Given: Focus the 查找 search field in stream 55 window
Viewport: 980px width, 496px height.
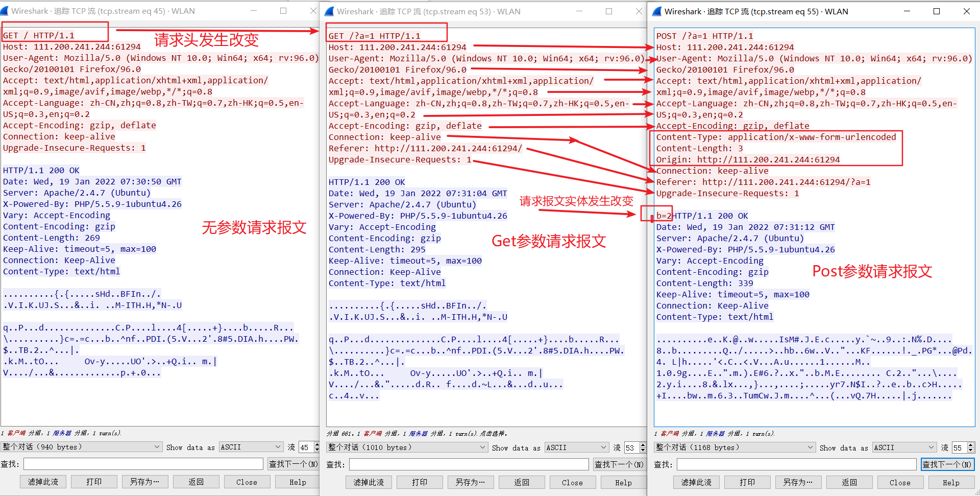Looking at the screenshot, I should coord(797,464).
